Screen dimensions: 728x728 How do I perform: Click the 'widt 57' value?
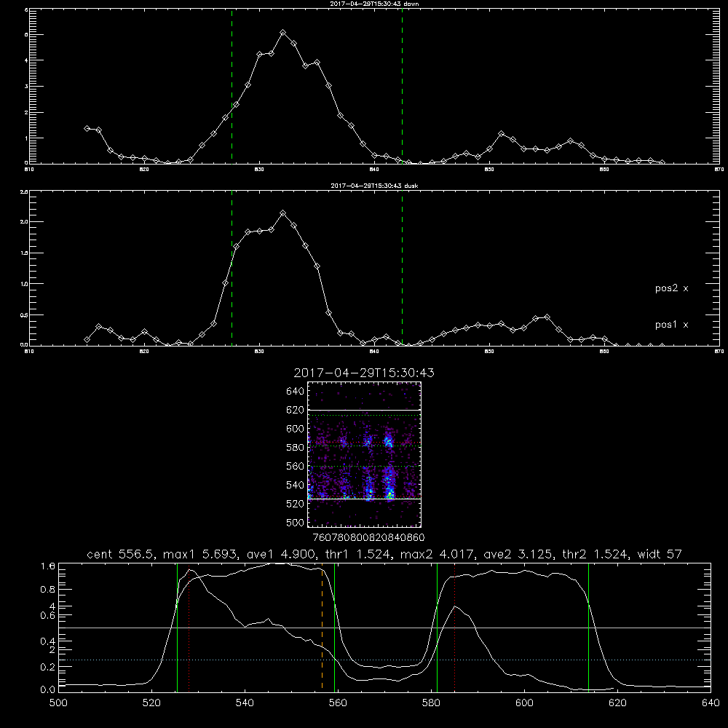(660, 554)
